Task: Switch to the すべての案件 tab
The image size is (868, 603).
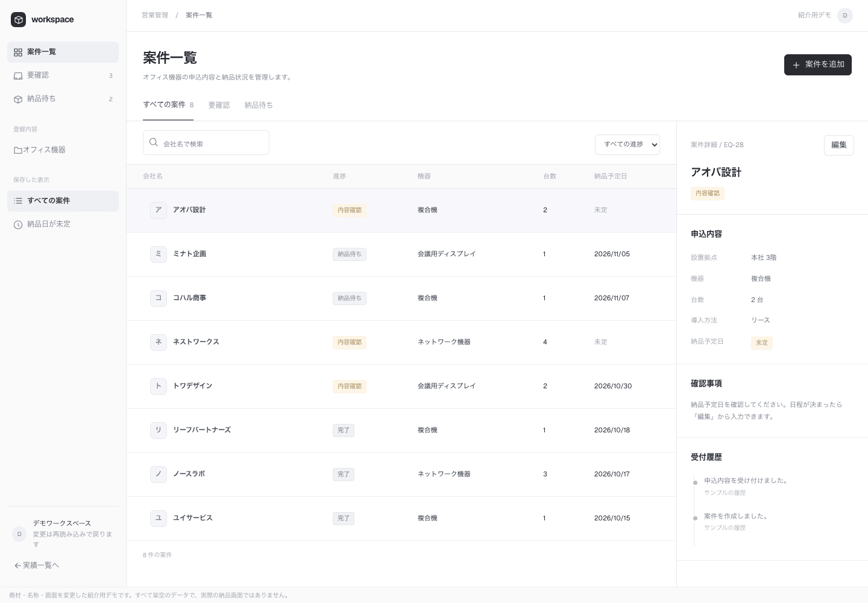Action: pos(168,105)
